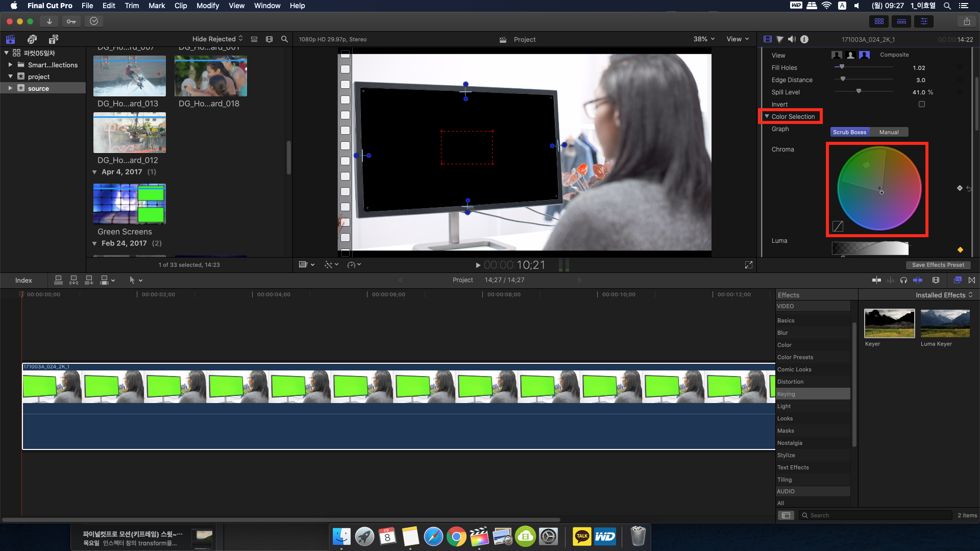Click Save Effects Preset button
Image resolution: width=980 pixels, height=551 pixels.
point(938,265)
